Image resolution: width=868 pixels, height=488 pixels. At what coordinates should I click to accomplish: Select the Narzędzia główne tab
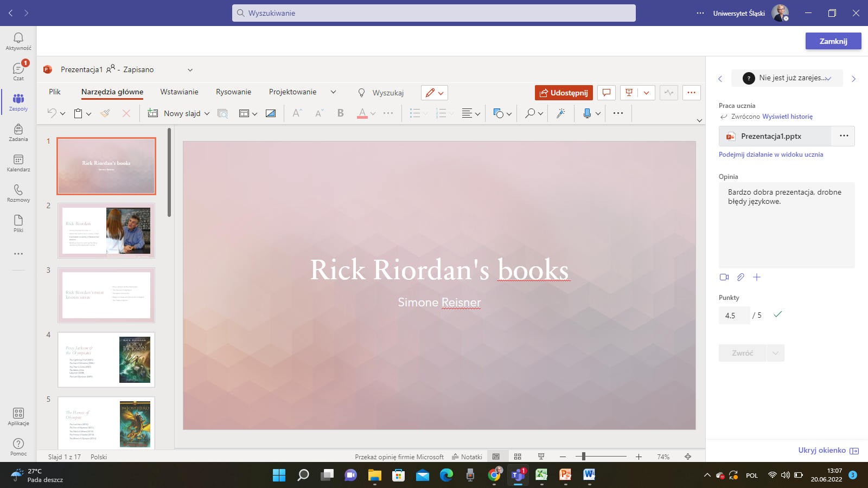pos(112,92)
